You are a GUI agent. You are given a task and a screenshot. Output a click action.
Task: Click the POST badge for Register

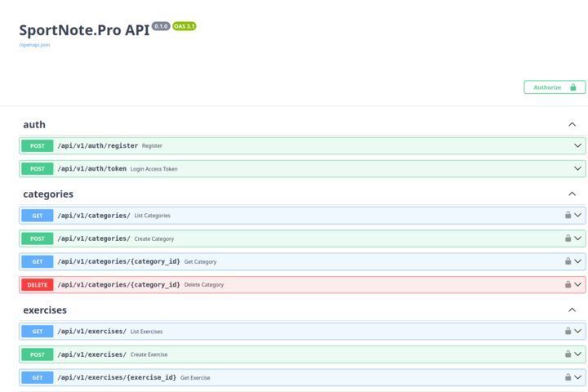[x=37, y=146]
